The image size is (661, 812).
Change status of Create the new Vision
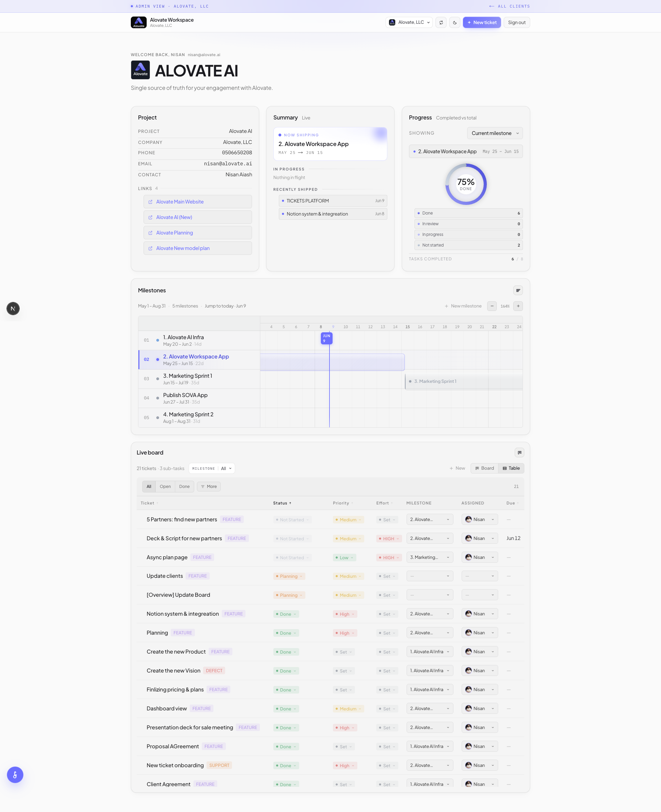286,671
